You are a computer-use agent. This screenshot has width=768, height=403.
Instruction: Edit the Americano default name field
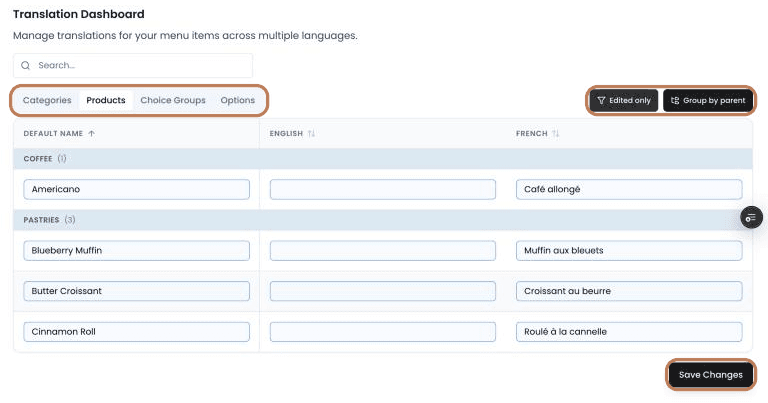137,189
